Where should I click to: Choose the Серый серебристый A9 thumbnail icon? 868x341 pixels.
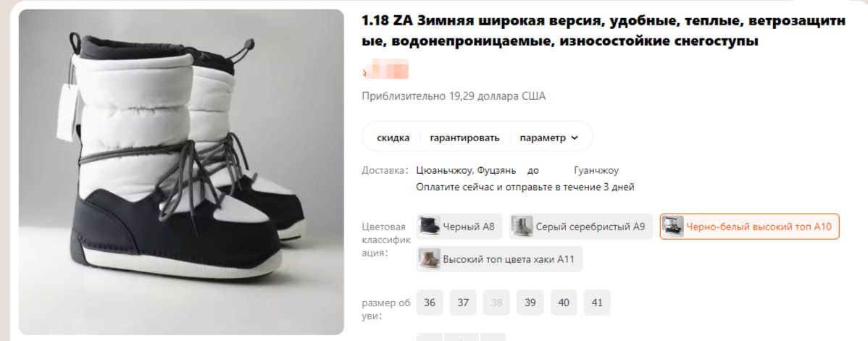pos(522,227)
